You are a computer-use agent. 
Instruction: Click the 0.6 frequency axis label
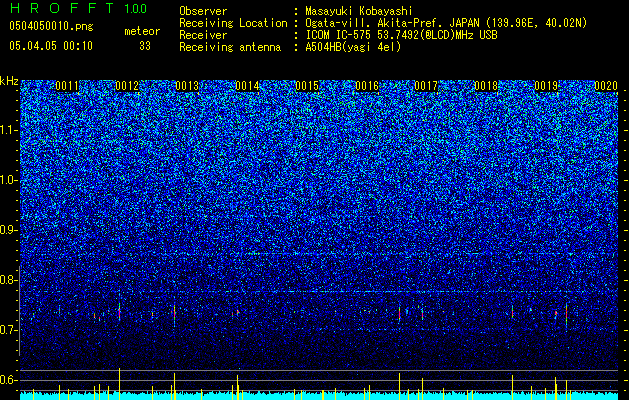(8, 380)
